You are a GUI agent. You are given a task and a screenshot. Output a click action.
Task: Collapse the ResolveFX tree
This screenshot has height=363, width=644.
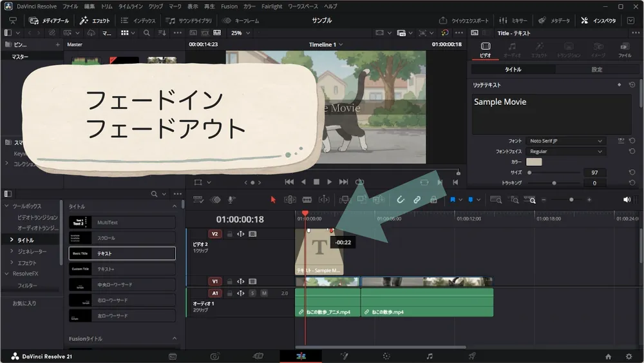pyautogui.click(x=6, y=273)
